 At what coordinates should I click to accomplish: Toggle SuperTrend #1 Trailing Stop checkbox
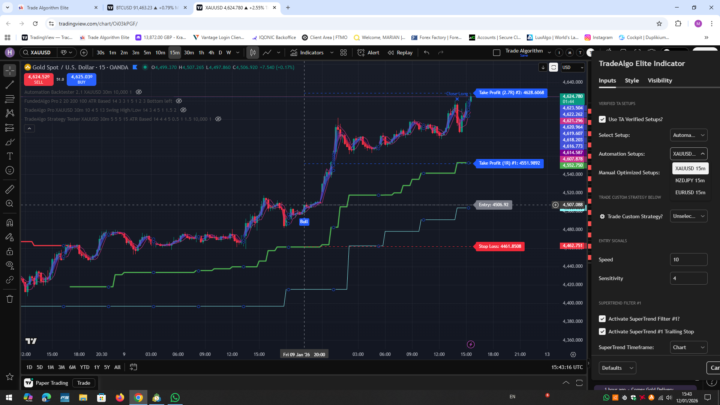[x=602, y=332]
